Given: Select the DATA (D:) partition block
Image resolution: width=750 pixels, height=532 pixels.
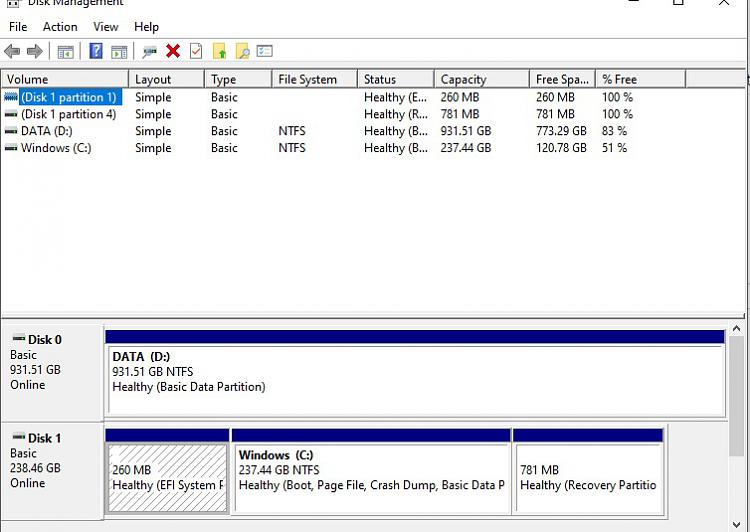Looking at the screenshot, I should tap(415, 373).
